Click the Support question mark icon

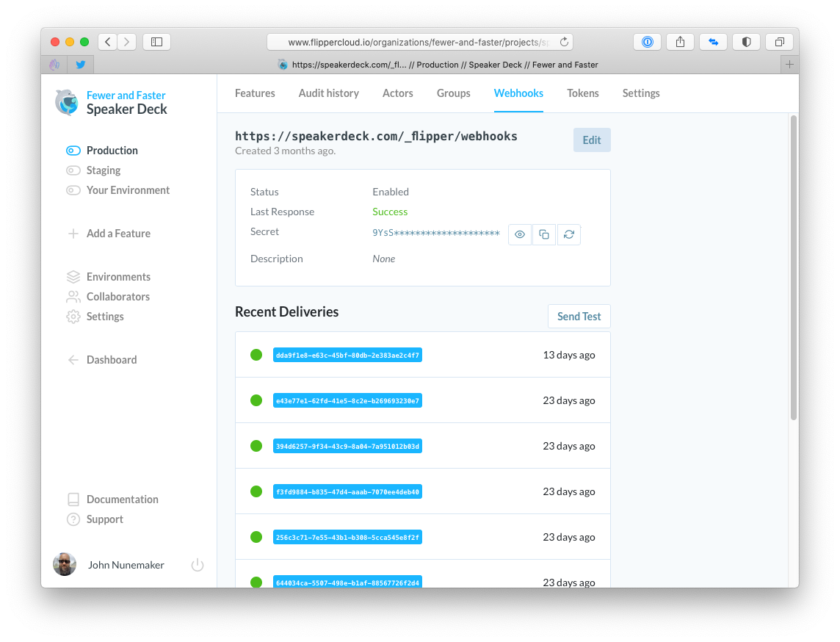point(73,519)
